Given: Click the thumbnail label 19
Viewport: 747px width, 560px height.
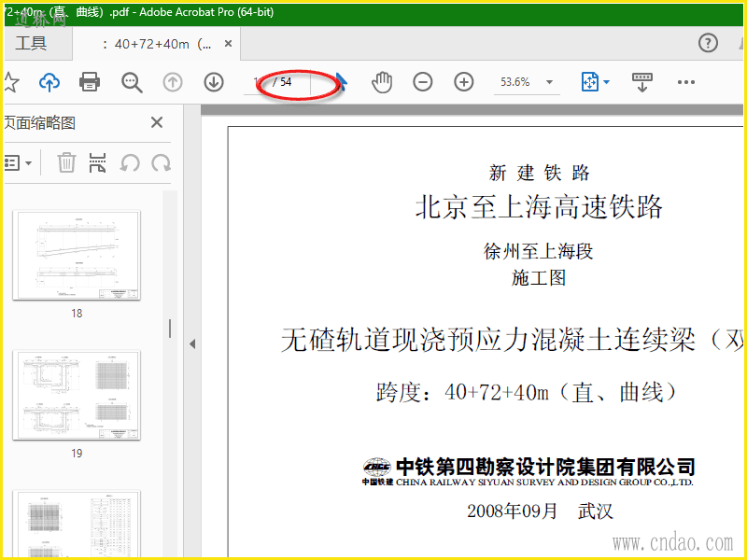Looking at the screenshot, I should pyautogui.click(x=77, y=454).
